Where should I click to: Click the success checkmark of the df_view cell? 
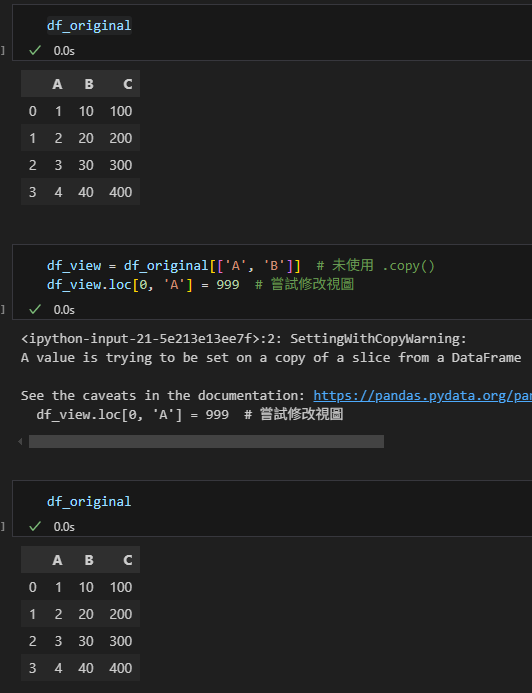35,309
